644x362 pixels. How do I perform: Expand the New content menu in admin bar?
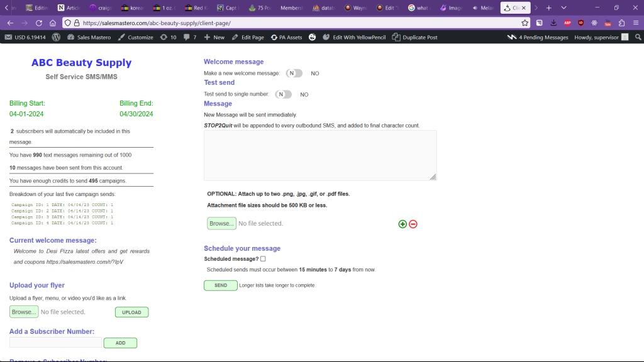(214, 37)
